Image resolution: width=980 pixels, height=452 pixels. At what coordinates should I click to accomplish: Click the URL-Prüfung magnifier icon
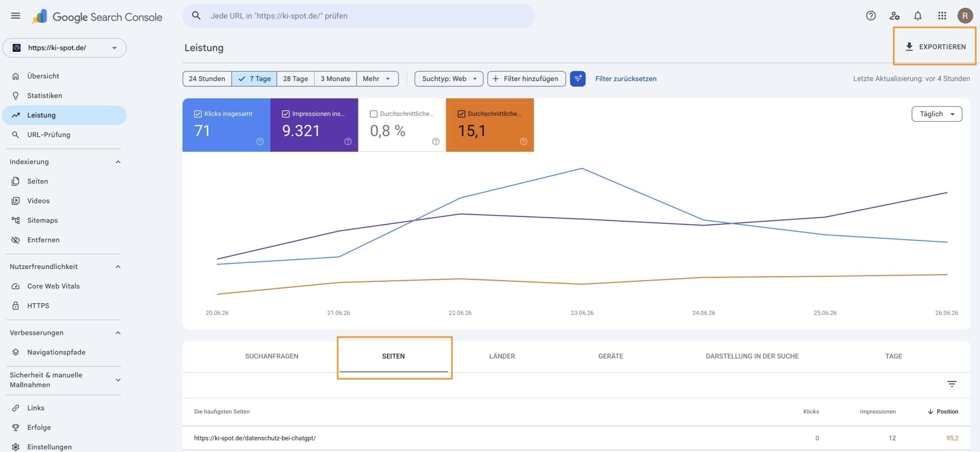coord(15,134)
